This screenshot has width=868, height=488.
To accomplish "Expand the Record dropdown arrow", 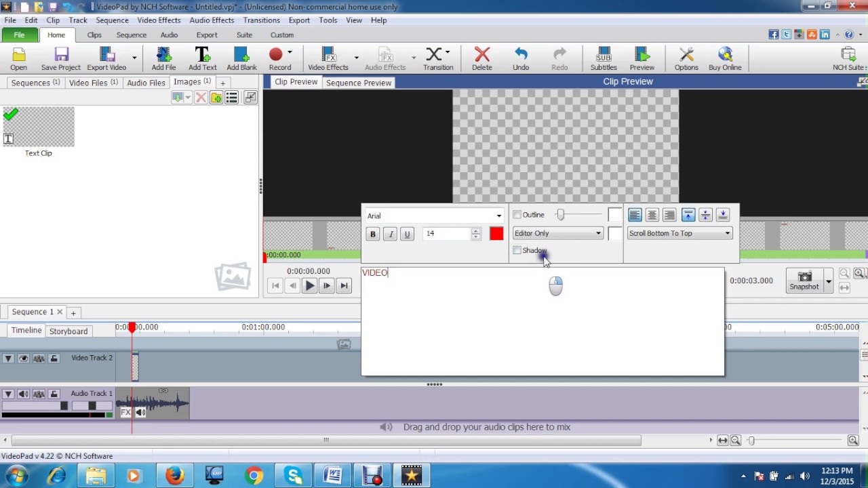I will tap(290, 53).
